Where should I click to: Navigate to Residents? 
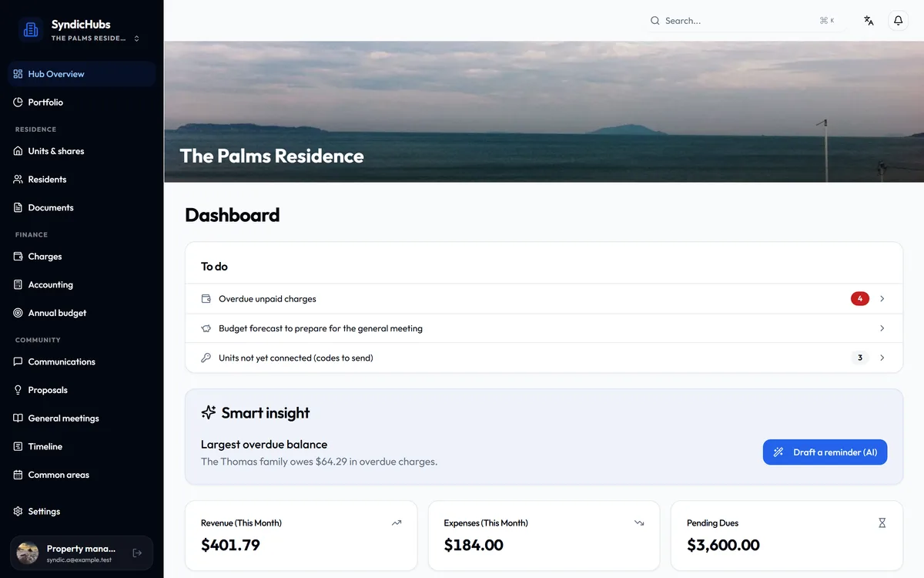(x=82, y=180)
